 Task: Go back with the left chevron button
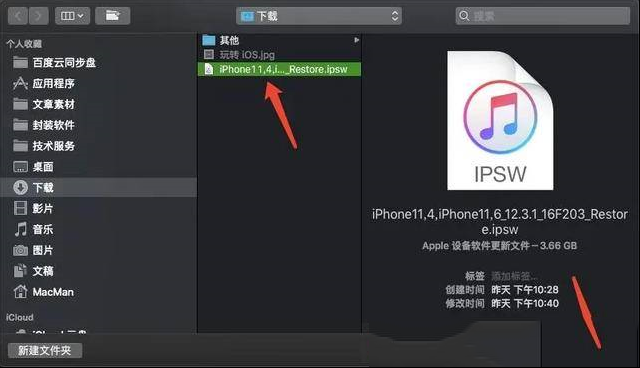(18, 16)
